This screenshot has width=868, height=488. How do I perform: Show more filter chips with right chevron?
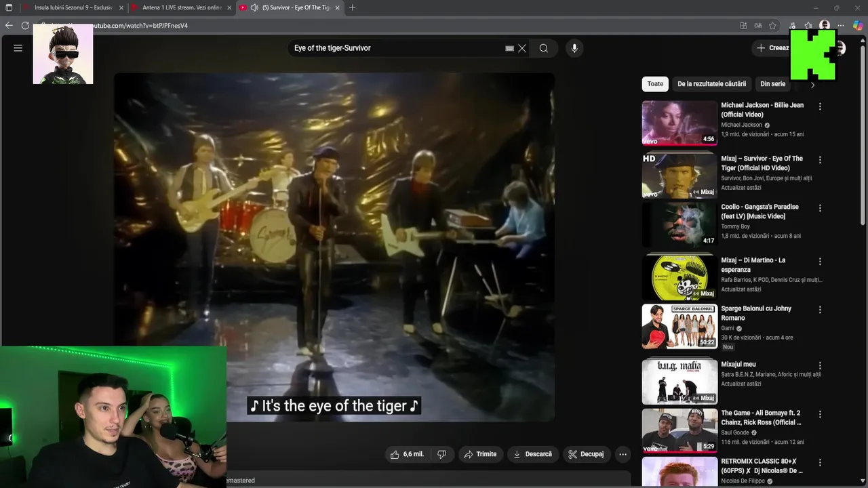click(812, 85)
